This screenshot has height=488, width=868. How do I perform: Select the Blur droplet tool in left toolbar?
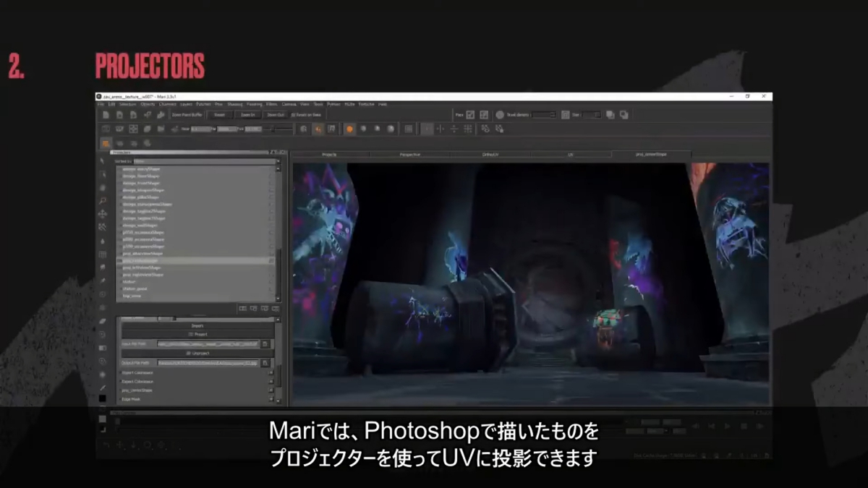coord(102,241)
